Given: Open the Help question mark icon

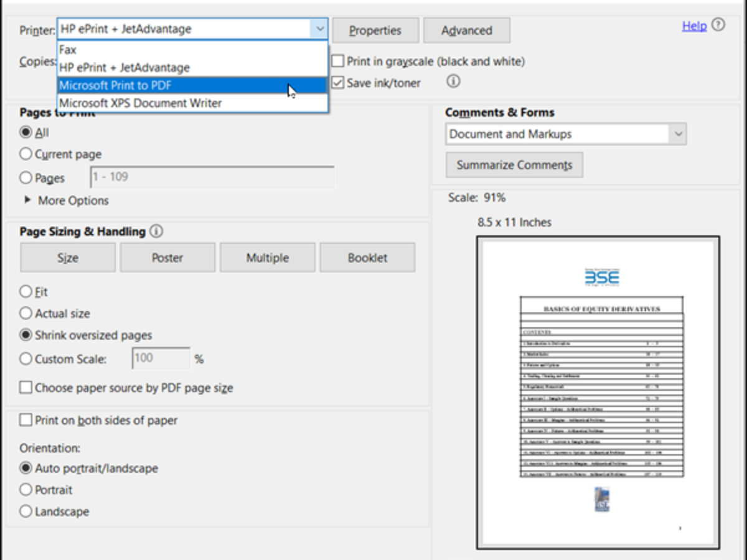Looking at the screenshot, I should tap(718, 25).
